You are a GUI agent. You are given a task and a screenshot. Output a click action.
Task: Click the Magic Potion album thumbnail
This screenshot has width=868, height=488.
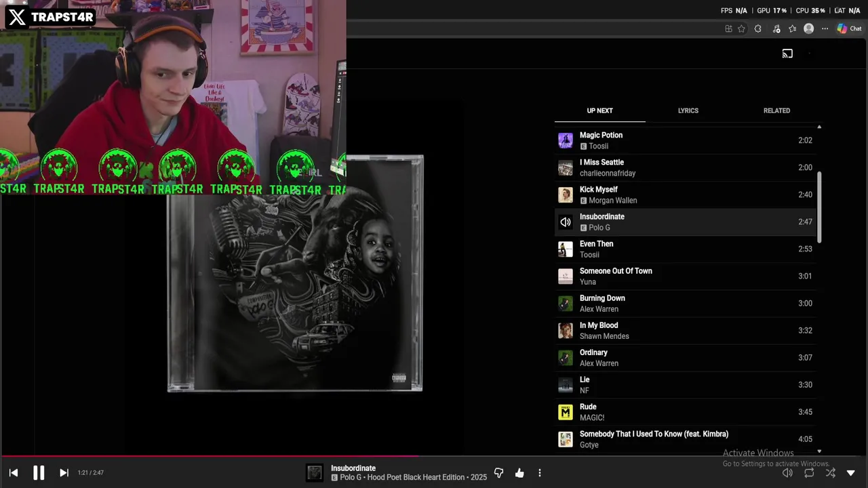pyautogui.click(x=565, y=140)
